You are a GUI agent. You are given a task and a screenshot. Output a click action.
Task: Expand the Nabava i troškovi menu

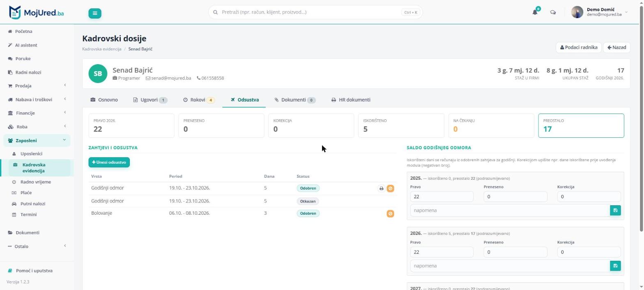coord(37,100)
